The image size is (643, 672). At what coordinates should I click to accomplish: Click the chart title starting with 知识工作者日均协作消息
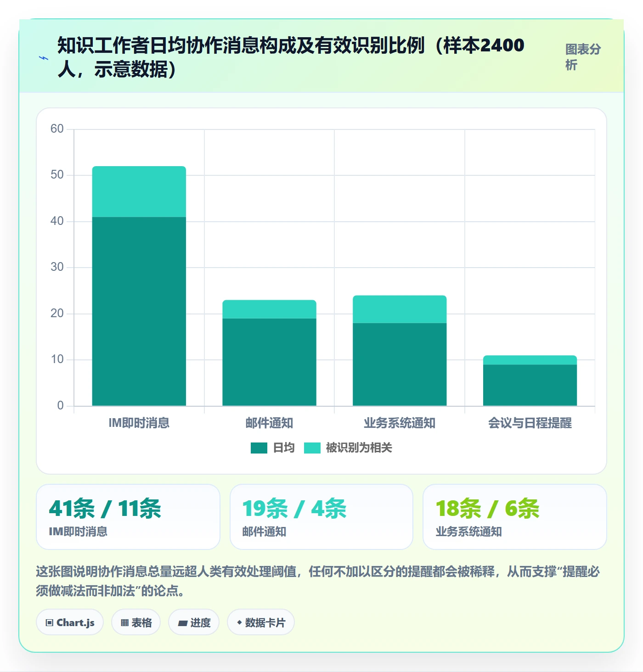[x=291, y=57]
